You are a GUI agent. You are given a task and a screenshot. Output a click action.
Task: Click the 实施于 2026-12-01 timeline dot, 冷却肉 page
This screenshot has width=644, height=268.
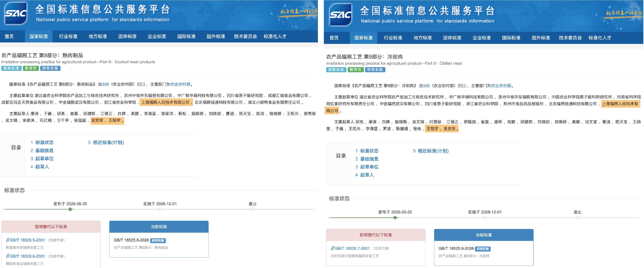point(485,217)
